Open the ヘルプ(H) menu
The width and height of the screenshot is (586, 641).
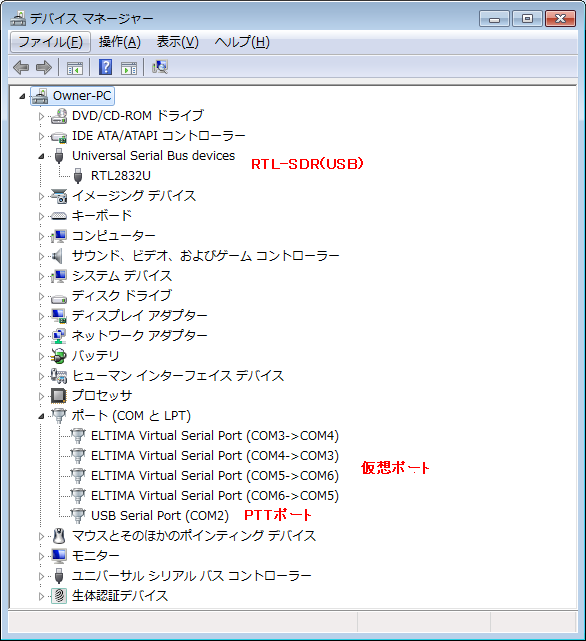tap(242, 42)
